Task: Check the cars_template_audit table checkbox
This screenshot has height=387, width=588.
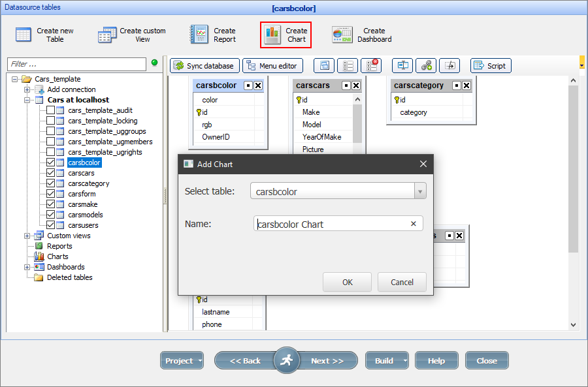Action: (x=50, y=110)
